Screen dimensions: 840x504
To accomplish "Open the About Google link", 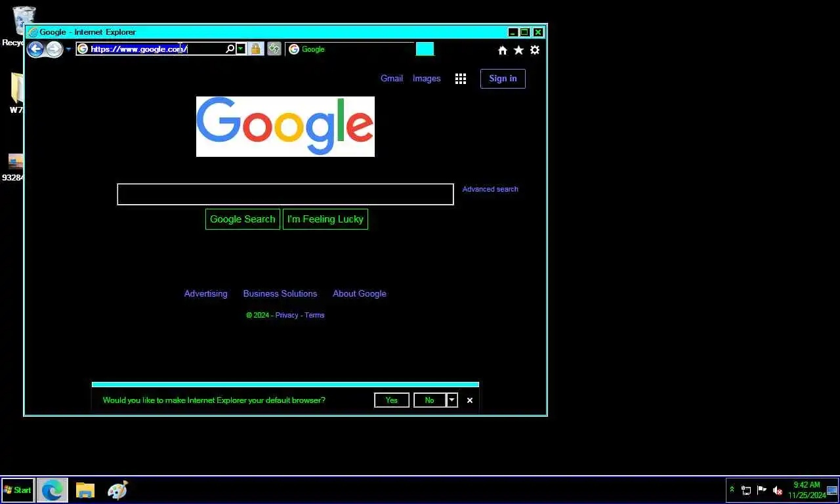I will coord(360,293).
